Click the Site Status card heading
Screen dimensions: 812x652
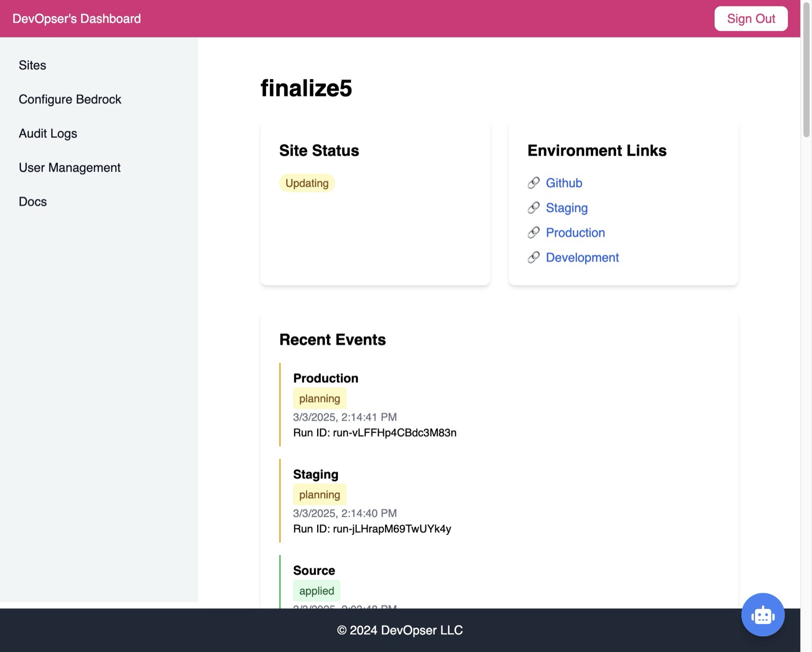[x=319, y=151]
